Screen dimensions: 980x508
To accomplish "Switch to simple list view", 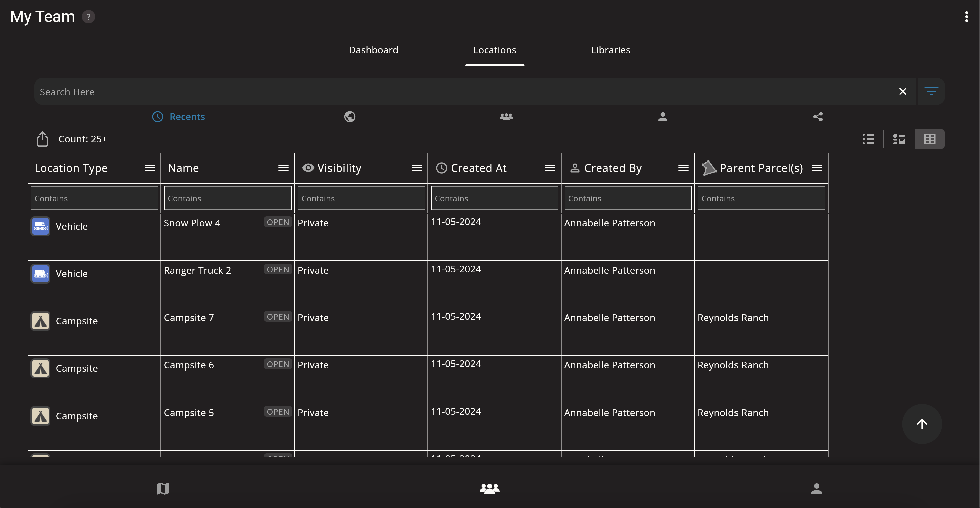I will pyautogui.click(x=868, y=139).
